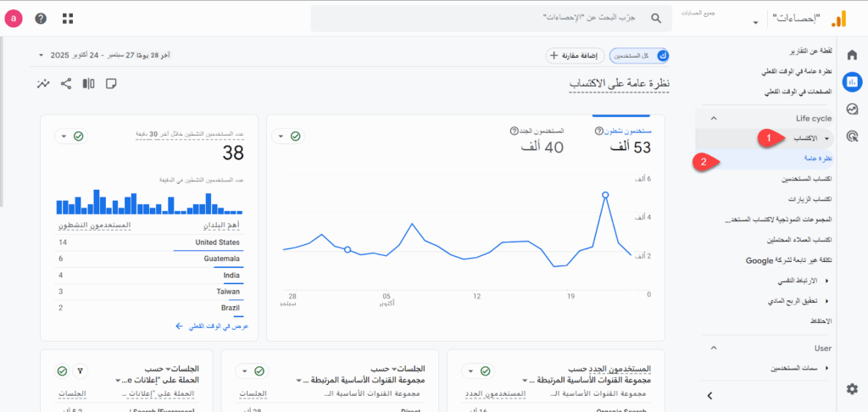Open the date range dropdown
This screenshot has height=412, width=868.
(x=41, y=55)
